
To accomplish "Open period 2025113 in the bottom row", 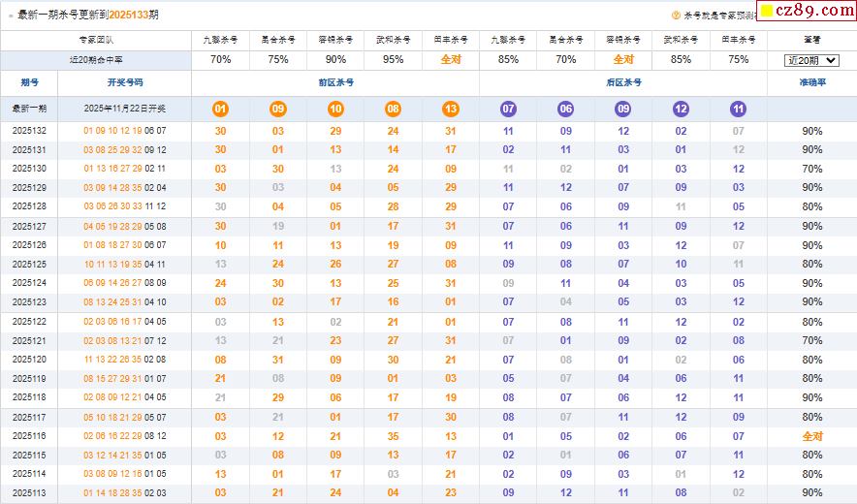I will point(29,492).
